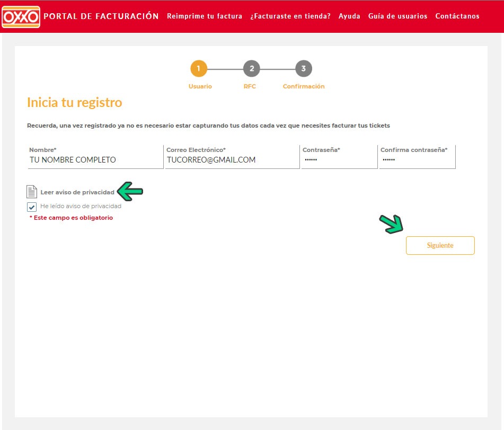Focus the 'Confirma contraseña' field
504x430 pixels.
tap(417, 157)
